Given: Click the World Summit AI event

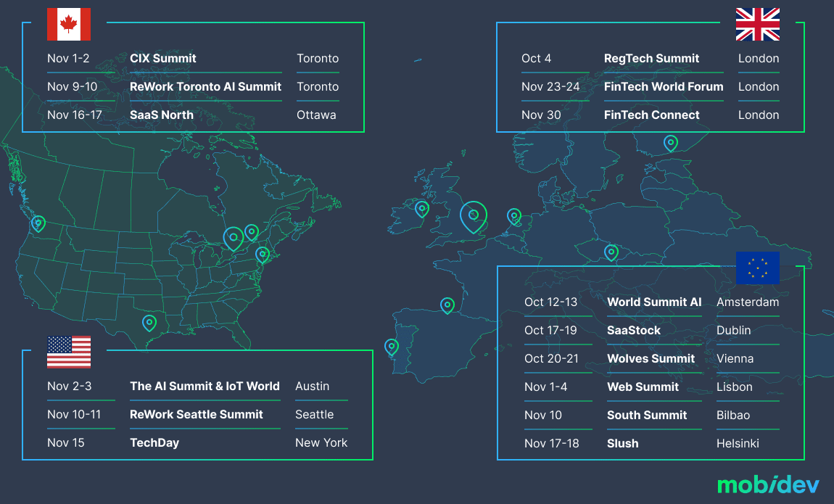Looking at the screenshot, I should (654, 302).
